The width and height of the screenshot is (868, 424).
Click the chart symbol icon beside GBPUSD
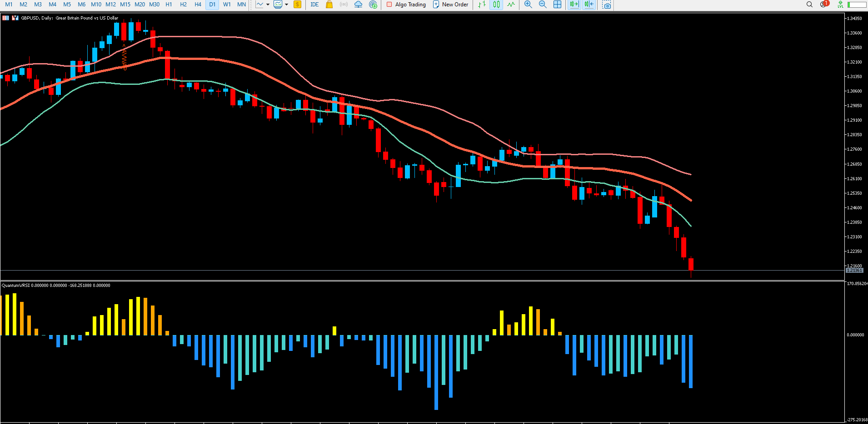point(15,18)
